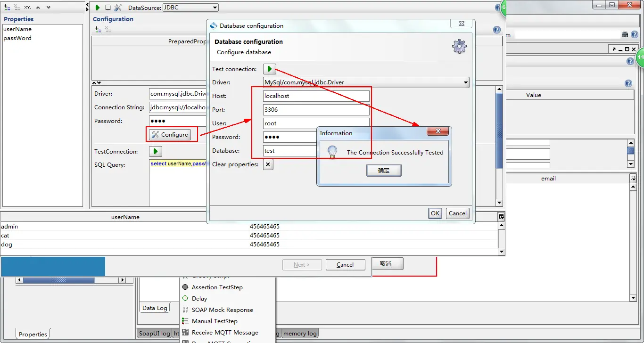Open the bottom Properties tab
The height and width of the screenshot is (343, 644).
pyautogui.click(x=33, y=334)
